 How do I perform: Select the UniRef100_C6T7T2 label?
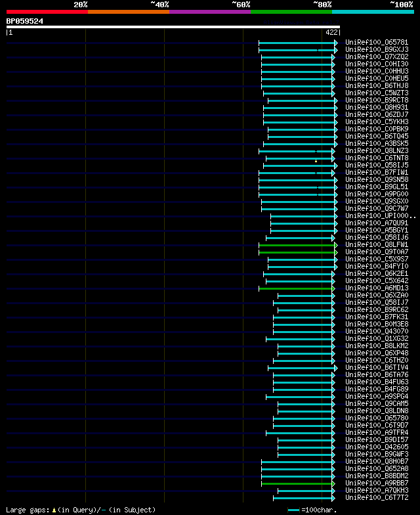[x=377, y=498]
